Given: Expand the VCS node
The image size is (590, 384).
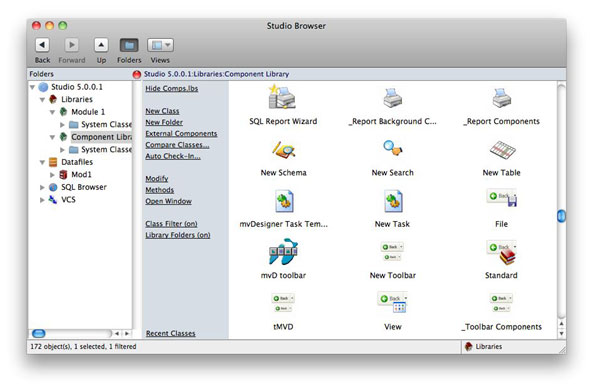Looking at the screenshot, I should pos(42,200).
